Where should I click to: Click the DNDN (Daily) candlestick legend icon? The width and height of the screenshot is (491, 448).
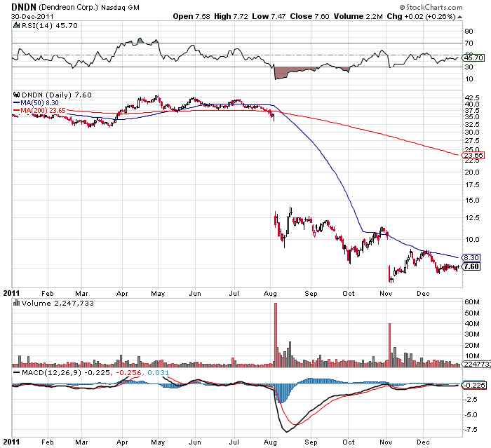pos(16,94)
